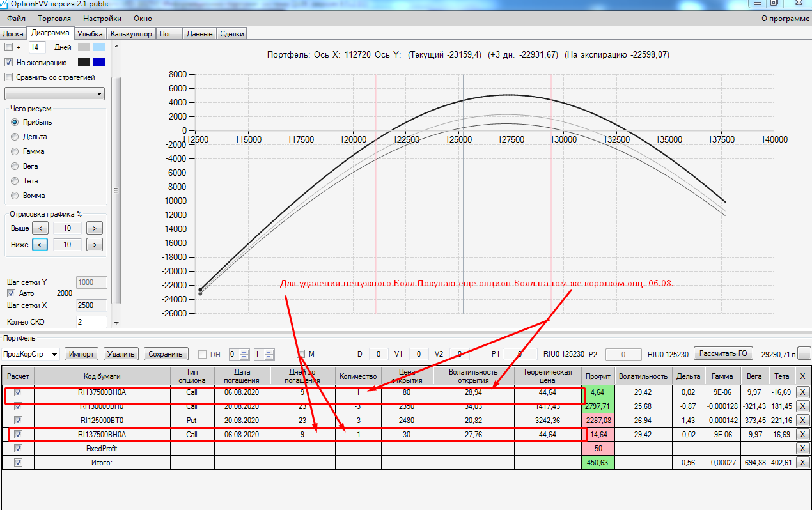Click the underscore button next to -29290,71

coord(804,354)
